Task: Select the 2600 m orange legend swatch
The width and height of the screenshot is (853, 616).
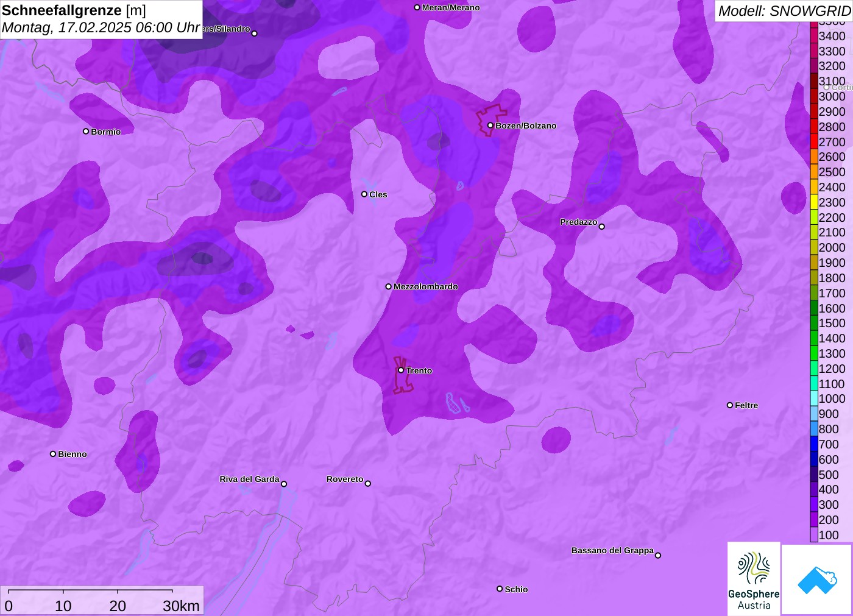Action: (x=814, y=157)
